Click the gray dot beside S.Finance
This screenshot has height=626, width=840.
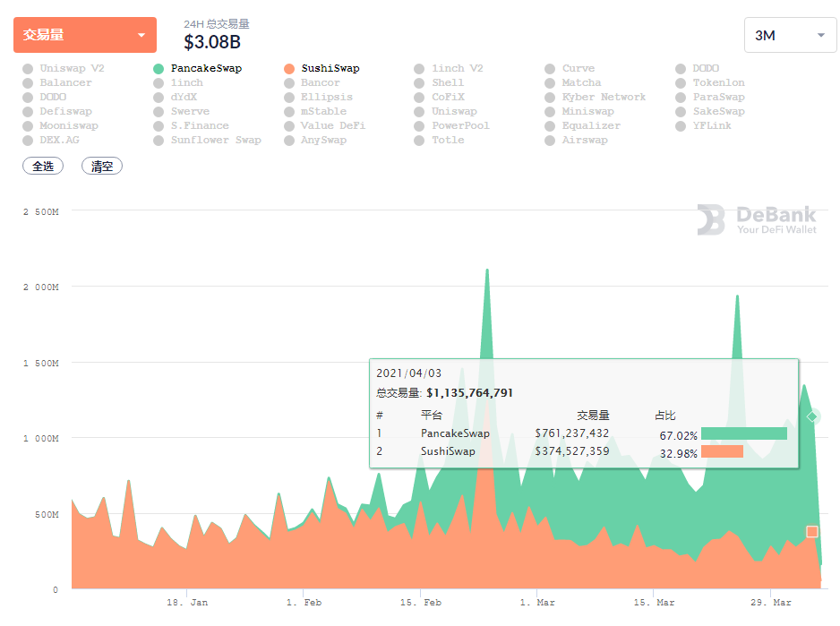point(158,126)
